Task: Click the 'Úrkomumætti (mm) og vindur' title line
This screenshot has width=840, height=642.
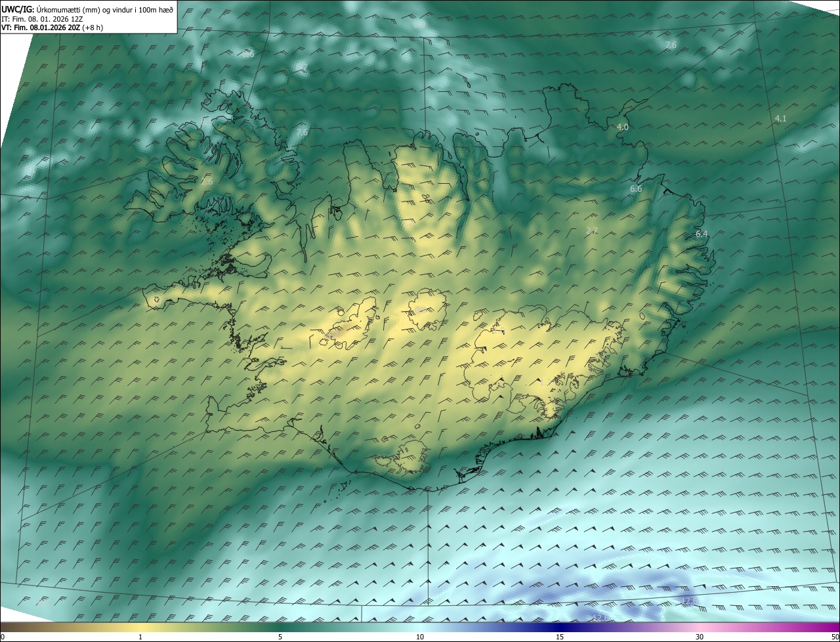Action: tap(87, 9)
